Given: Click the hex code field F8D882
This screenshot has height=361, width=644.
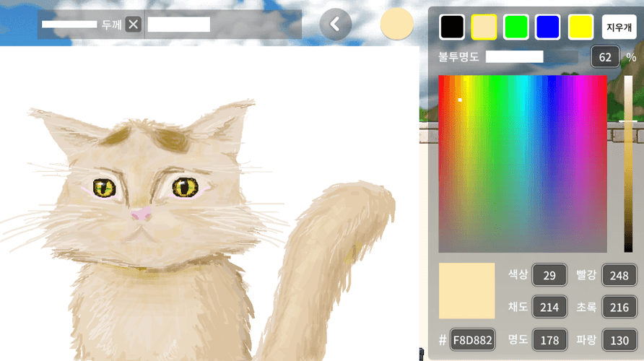Looking at the screenshot, I should (473, 339).
